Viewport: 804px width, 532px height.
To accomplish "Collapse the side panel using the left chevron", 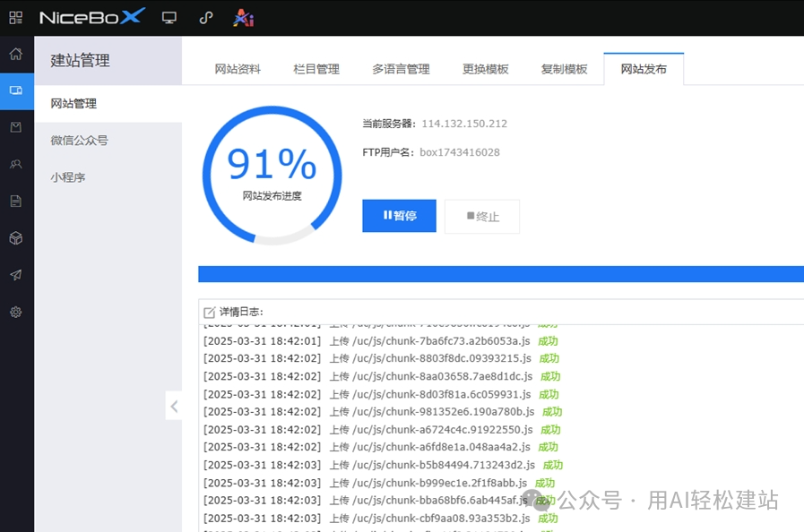I will (174, 406).
